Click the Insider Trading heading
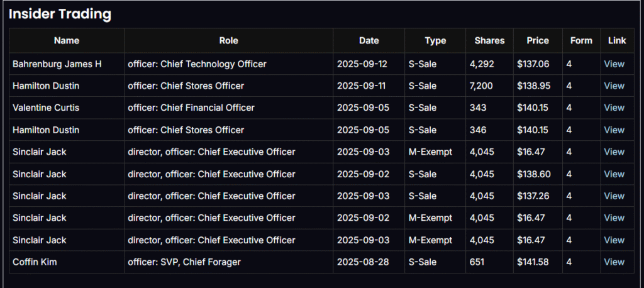The image size is (644, 288). (x=60, y=14)
